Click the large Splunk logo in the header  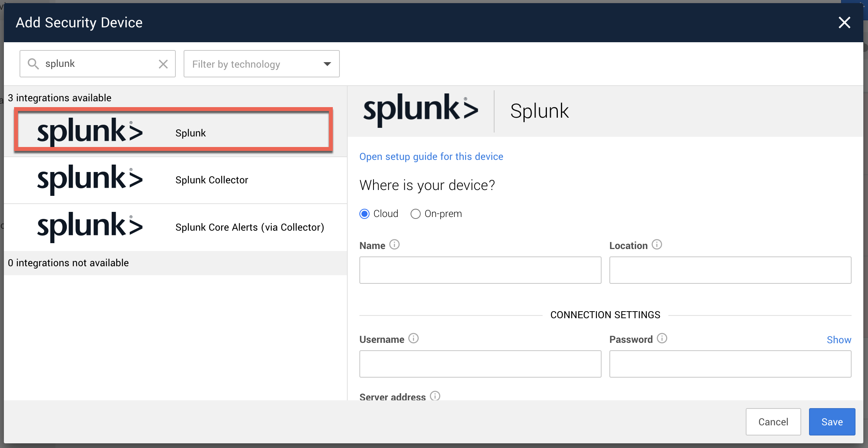[x=421, y=110]
